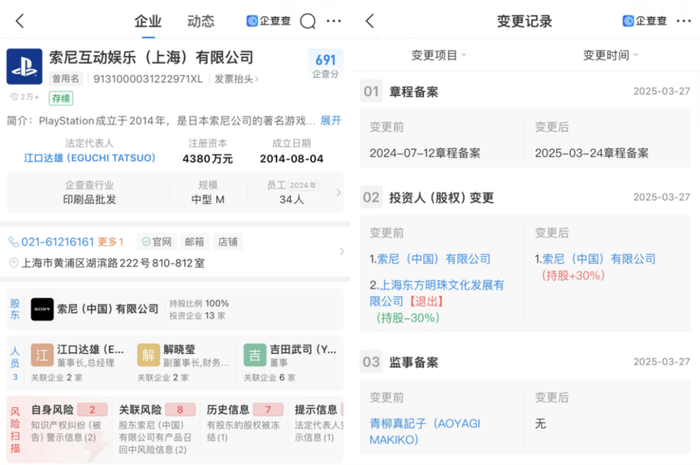
Task: Call phone number 021-61216161
Action: [x=51, y=242]
